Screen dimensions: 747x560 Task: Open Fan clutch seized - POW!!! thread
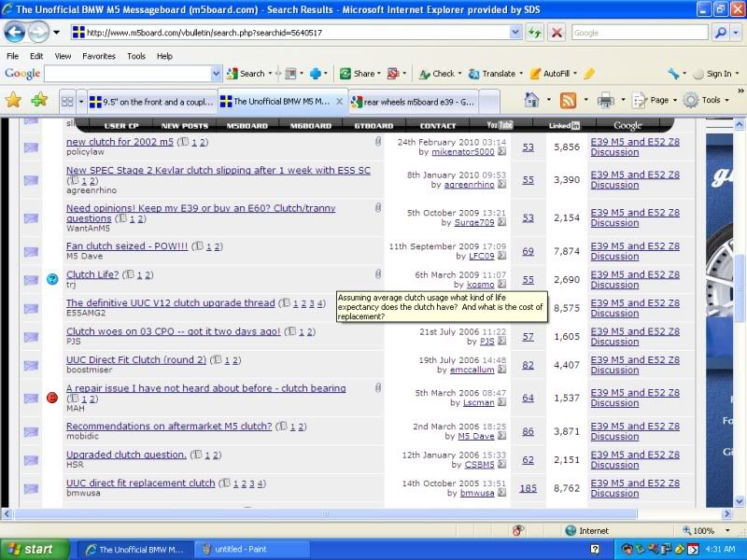point(126,246)
